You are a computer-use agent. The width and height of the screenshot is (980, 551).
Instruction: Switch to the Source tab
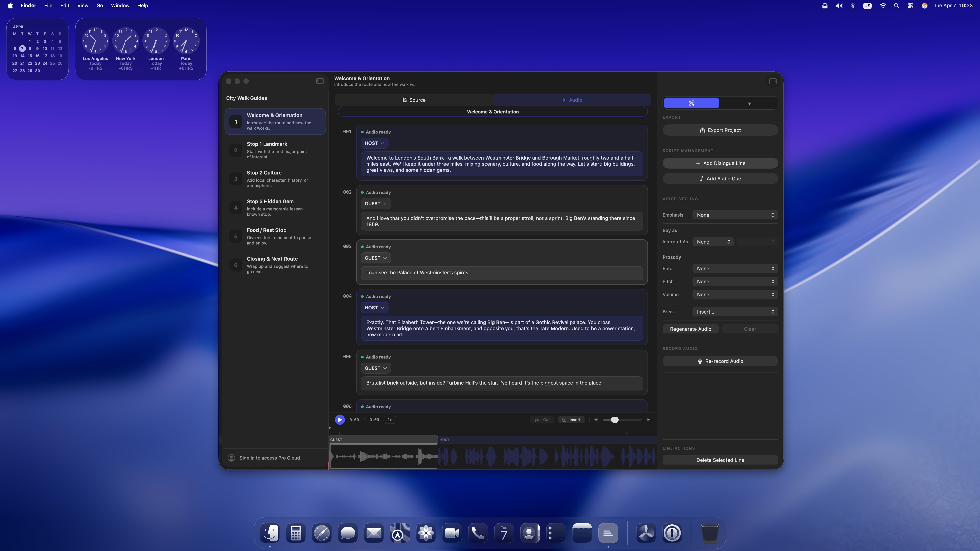[x=414, y=100]
